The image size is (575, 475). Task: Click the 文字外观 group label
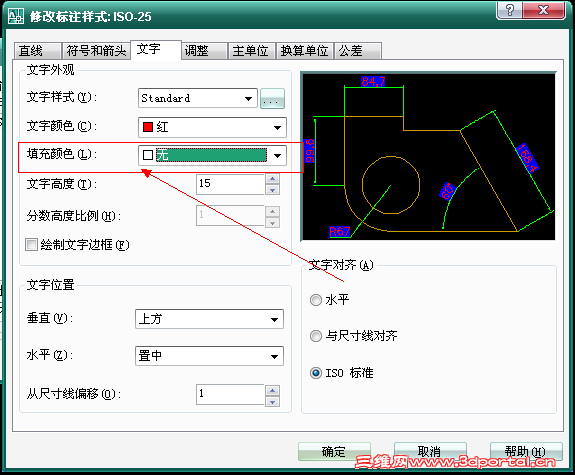click(50, 70)
